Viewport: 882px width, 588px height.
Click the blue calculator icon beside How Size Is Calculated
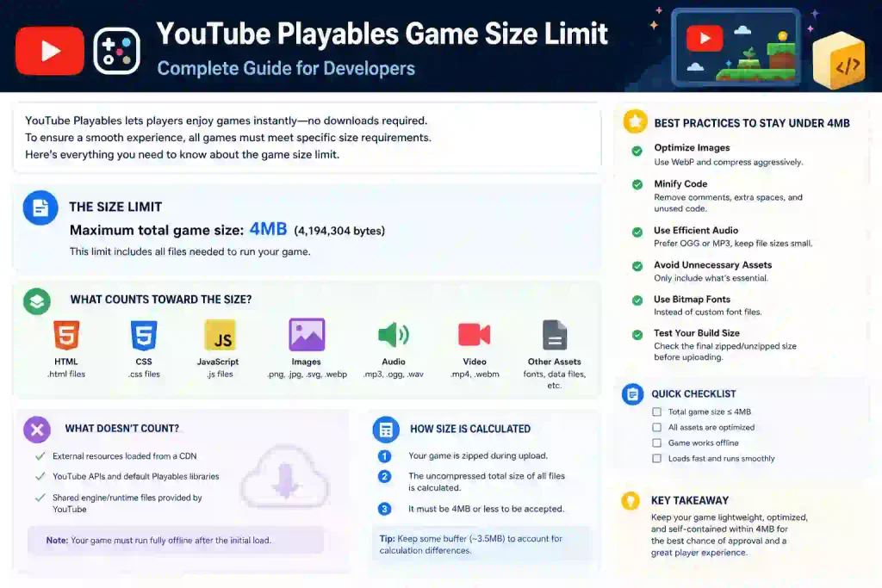386,430
